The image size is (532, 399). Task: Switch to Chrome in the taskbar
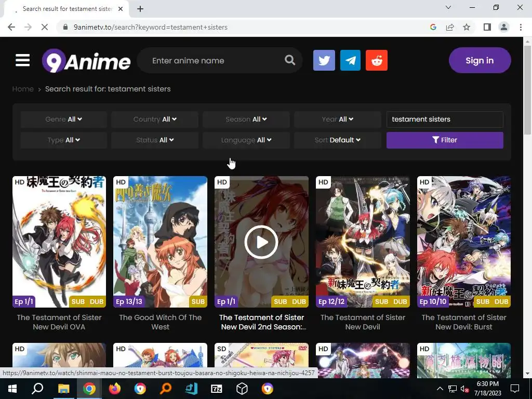tap(89, 389)
